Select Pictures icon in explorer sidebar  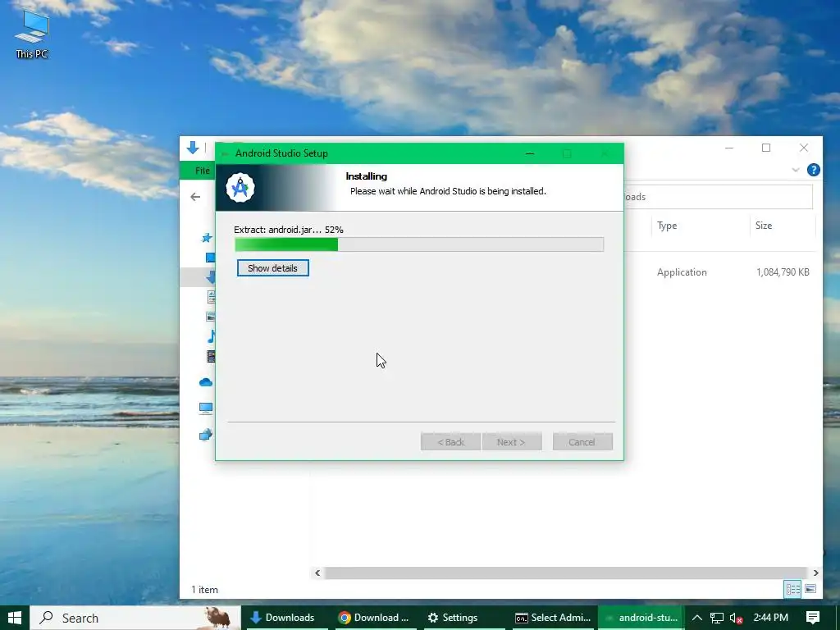coord(211,317)
